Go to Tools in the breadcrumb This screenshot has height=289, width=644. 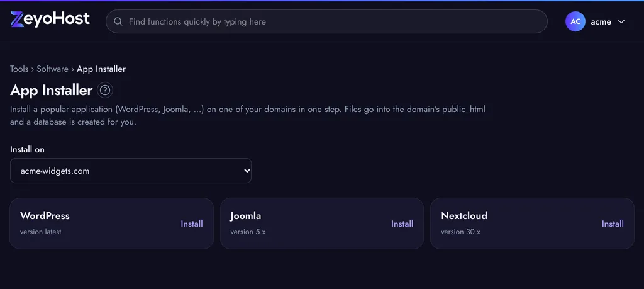[19, 69]
